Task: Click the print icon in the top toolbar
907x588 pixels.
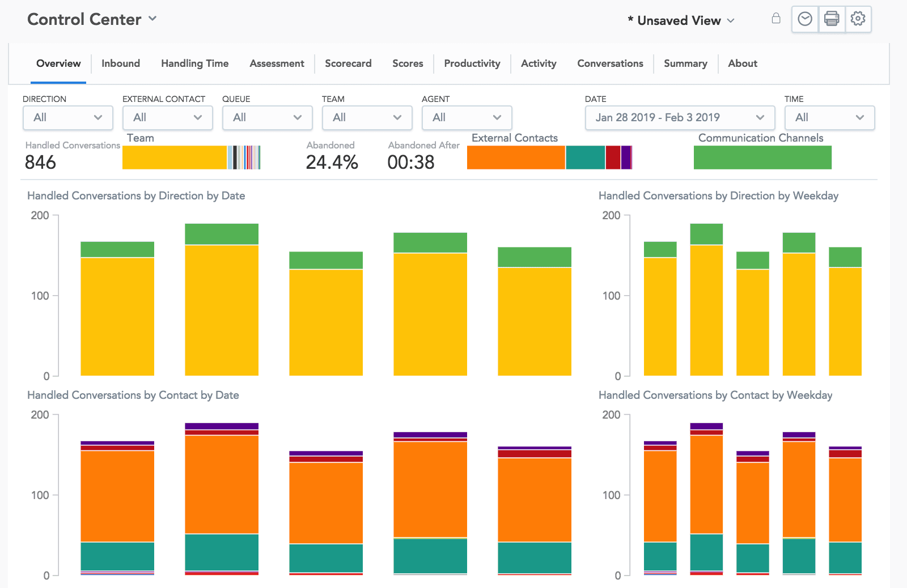Action: click(x=831, y=19)
